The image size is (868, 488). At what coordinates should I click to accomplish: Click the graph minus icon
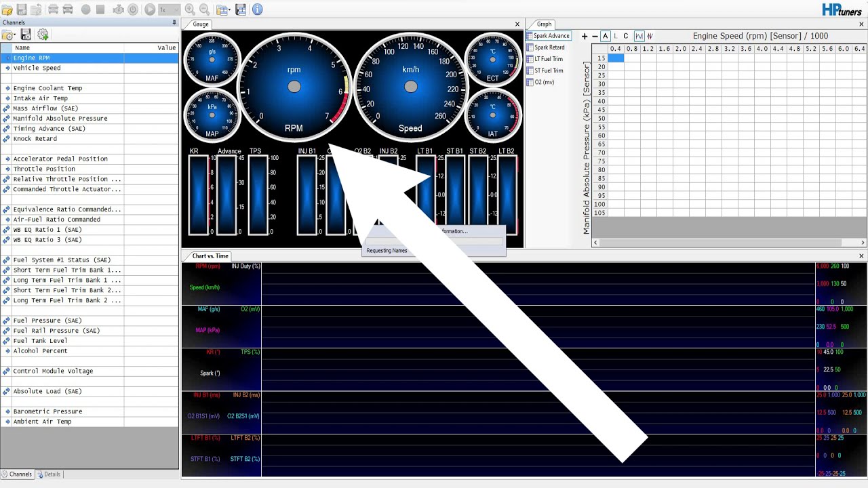(x=595, y=37)
